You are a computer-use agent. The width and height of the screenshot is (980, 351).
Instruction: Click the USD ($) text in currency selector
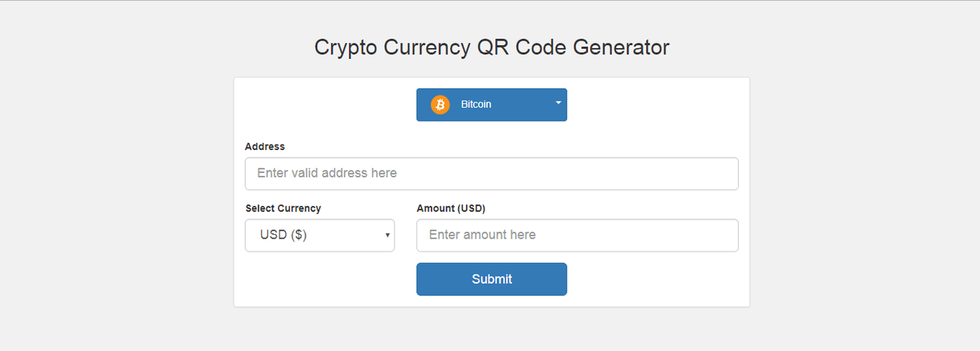[283, 236]
